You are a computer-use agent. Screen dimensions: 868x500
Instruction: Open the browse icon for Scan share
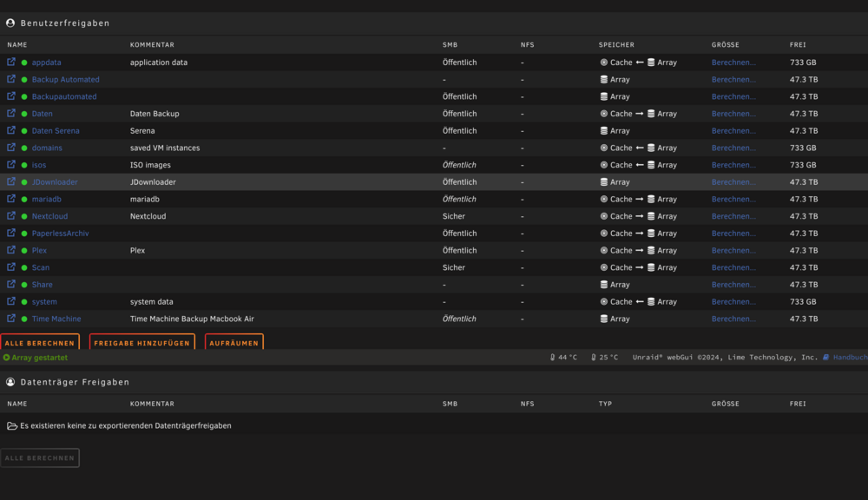click(x=11, y=266)
